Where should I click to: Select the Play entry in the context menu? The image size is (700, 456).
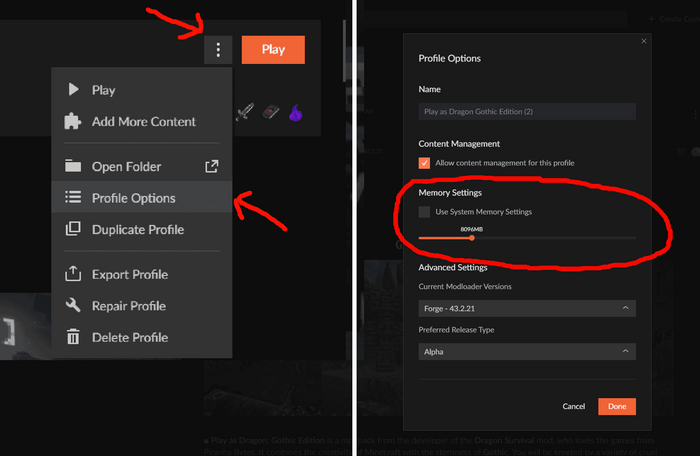(103, 90)
